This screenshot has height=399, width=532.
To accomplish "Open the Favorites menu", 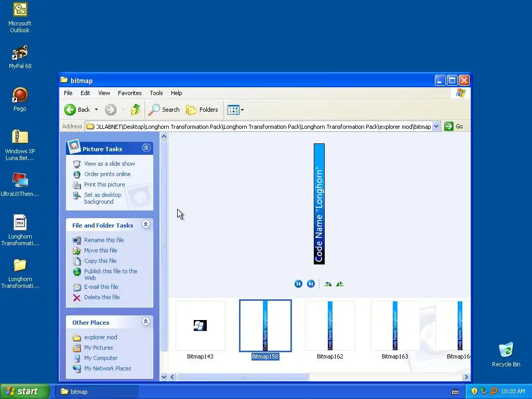I will [129, 93].
